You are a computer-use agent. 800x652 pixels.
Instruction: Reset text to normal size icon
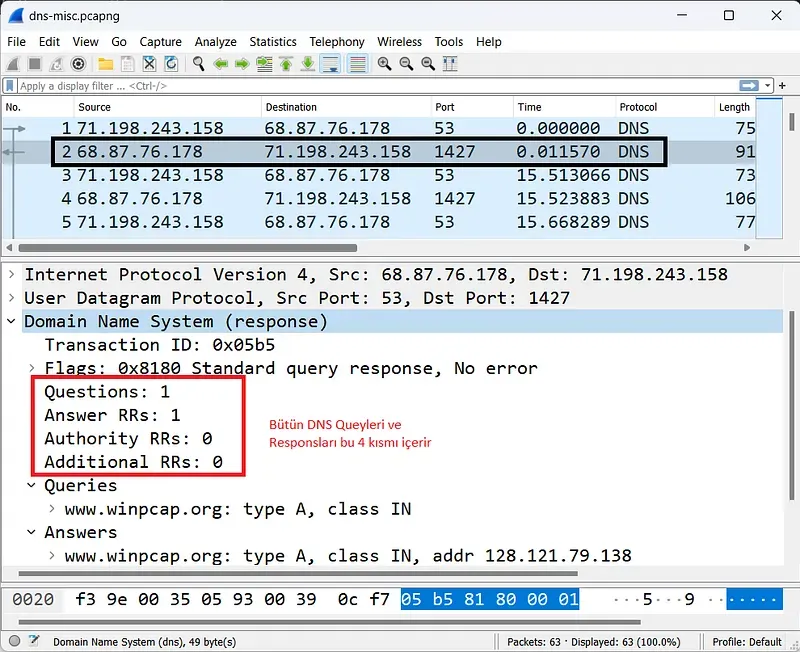[x=428, y=64]
